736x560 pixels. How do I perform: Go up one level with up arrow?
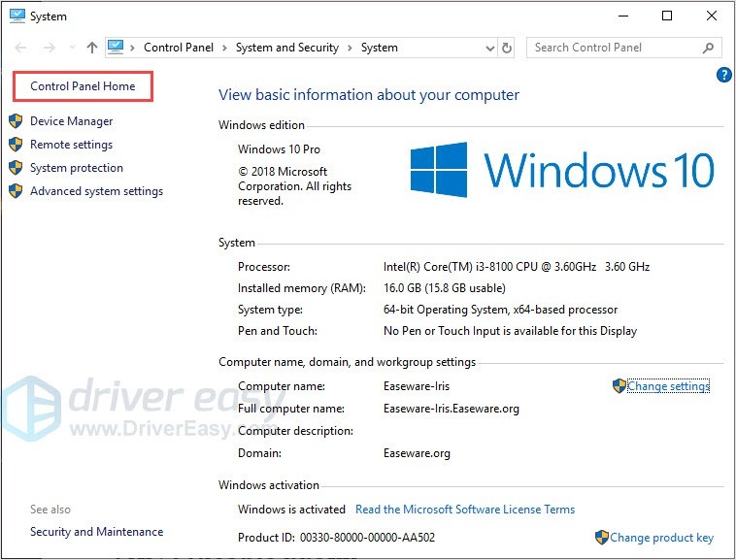(92, 48)
